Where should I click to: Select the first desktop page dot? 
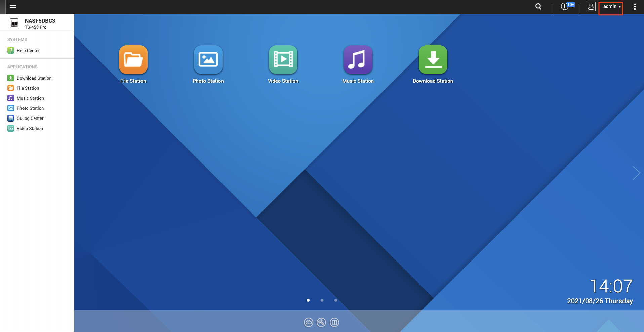coord(308,300)
